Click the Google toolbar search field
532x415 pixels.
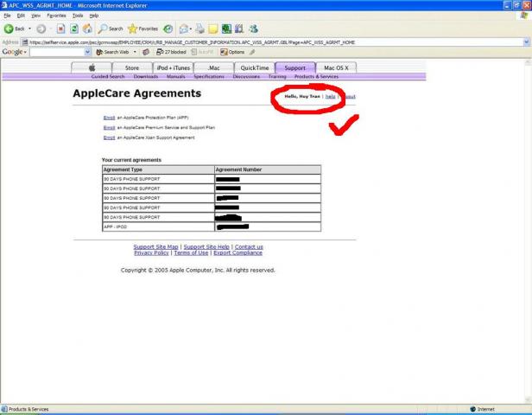click(x=57, y=52)
